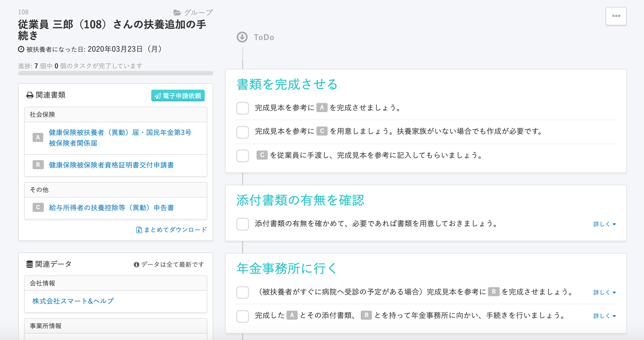Screen dimensions: 644x340
Task: Click the A badge in 完成した task
Action: tap(292, 315)
